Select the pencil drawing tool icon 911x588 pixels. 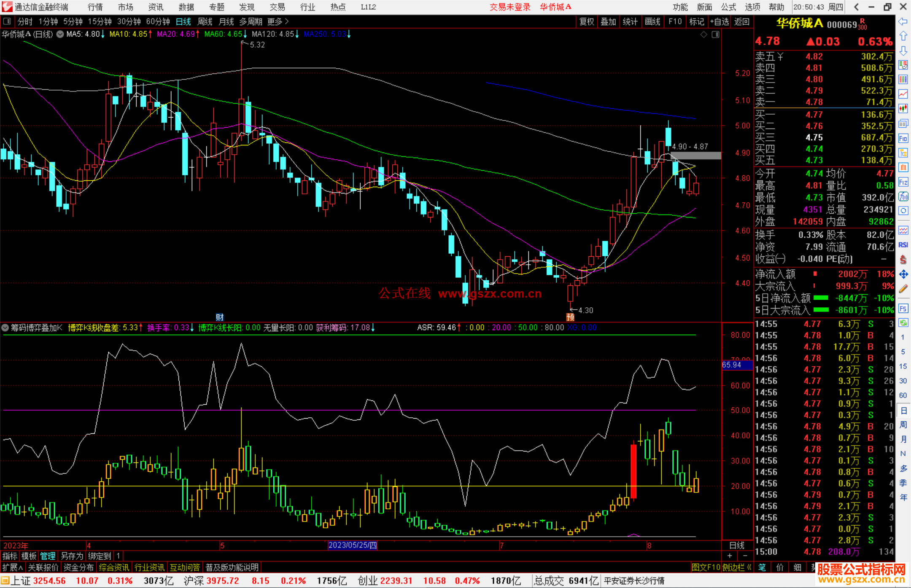[x=903, y=289]
